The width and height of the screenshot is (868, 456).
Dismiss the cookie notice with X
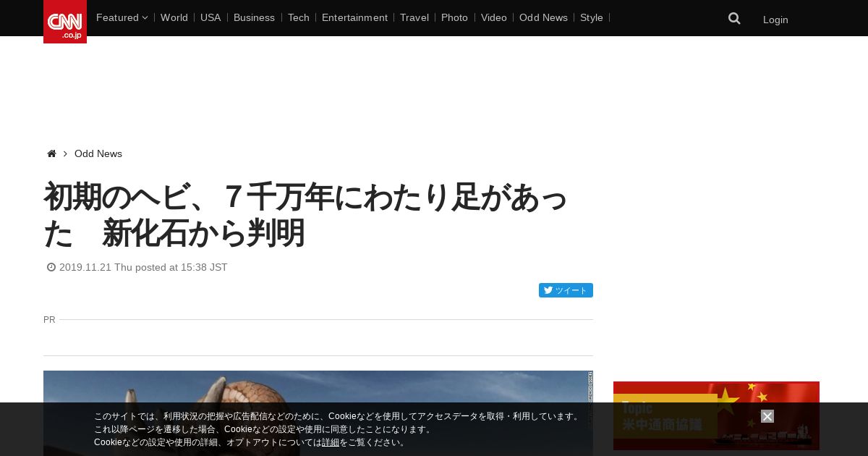[x=767, y=416]
